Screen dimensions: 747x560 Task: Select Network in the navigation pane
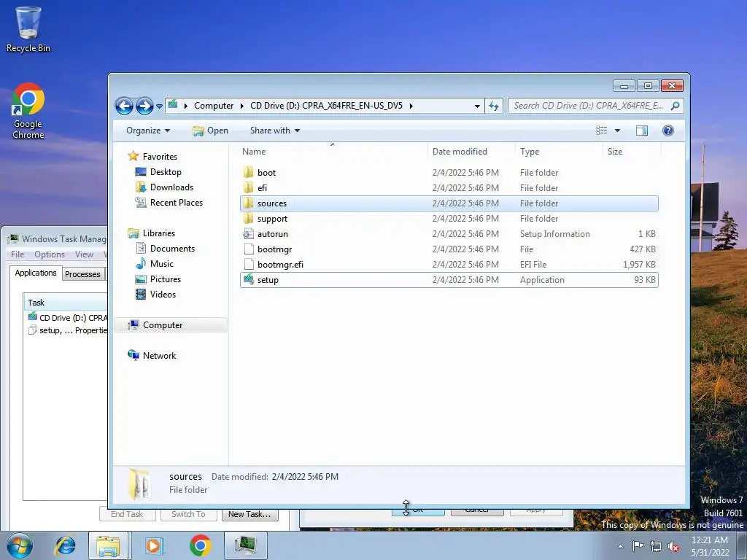tap(159, 356)
